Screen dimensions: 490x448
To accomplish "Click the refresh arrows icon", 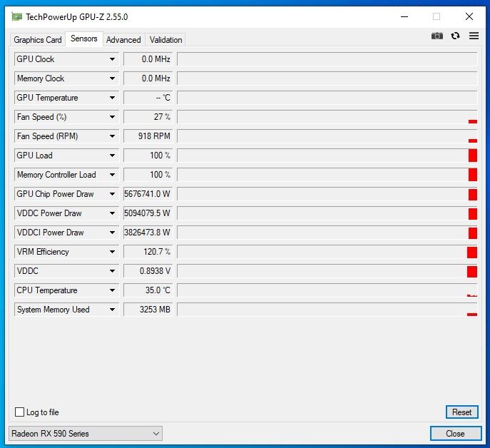I will point(455,36).
